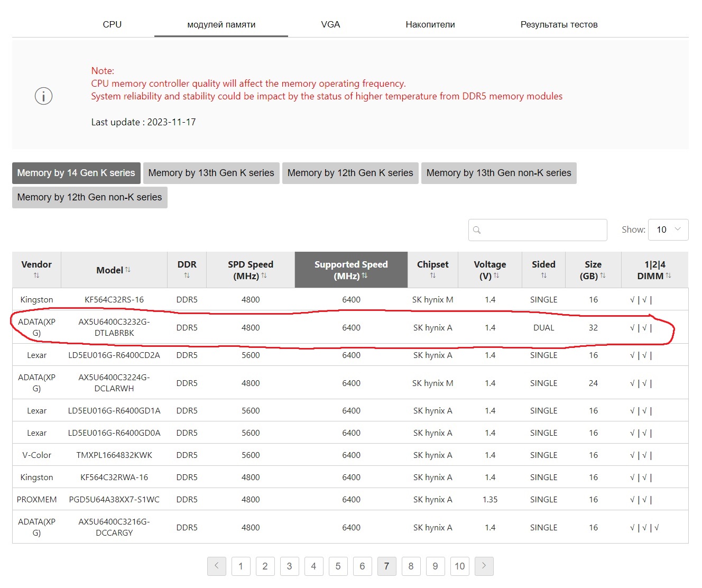Go to page 4
The width and height of the screenshot is (702, 588).
click(314, 566)
